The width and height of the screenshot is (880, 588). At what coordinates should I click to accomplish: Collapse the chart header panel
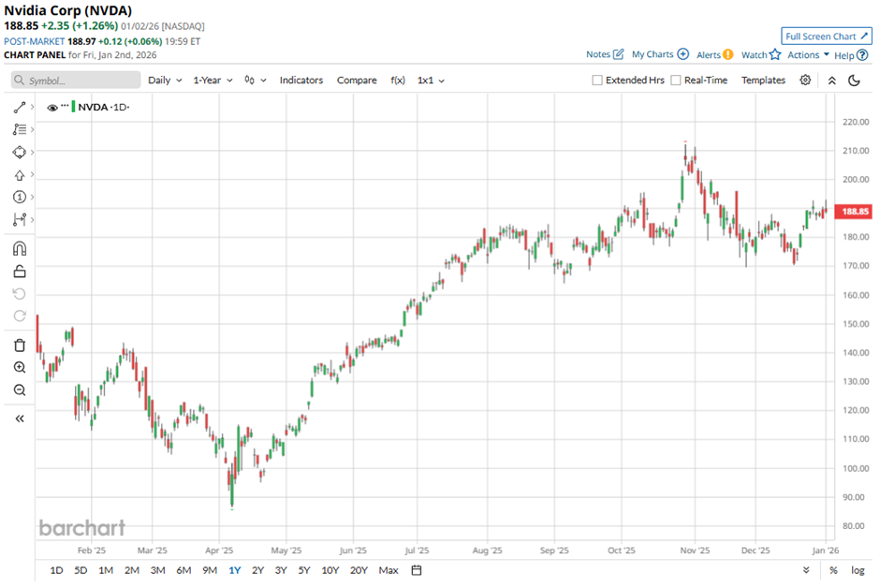point(831,81)
